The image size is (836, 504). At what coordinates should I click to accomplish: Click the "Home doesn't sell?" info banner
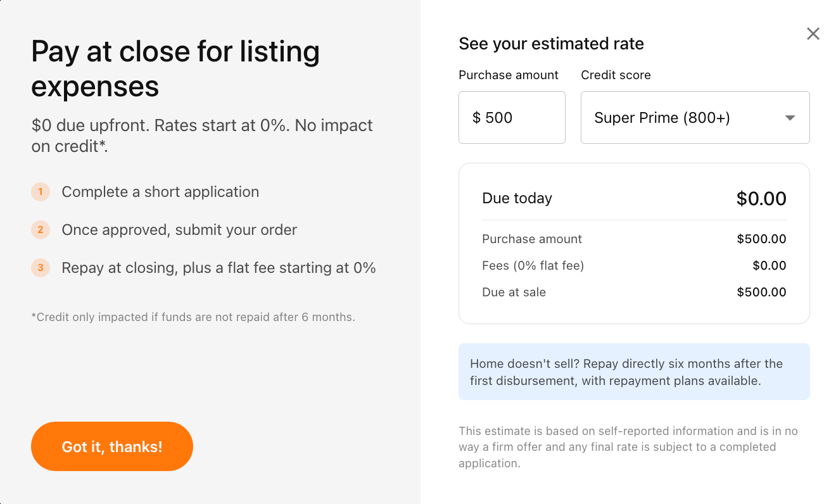633,372
